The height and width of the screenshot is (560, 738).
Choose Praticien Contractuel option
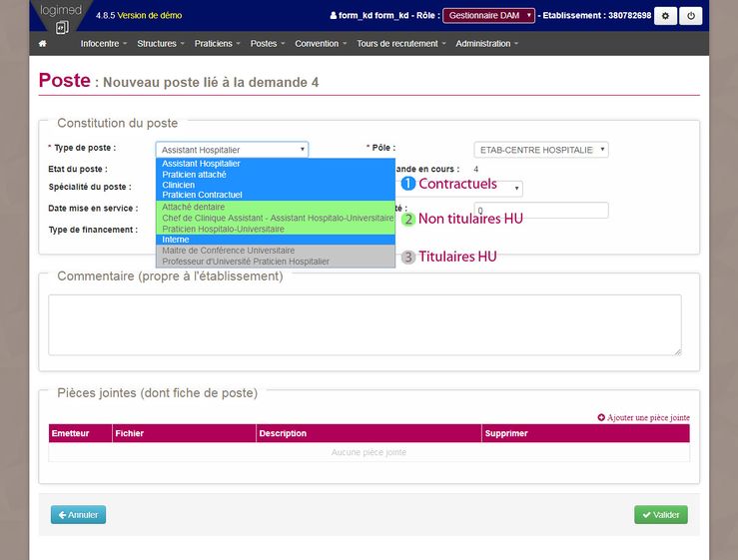[x=276, y=195]
